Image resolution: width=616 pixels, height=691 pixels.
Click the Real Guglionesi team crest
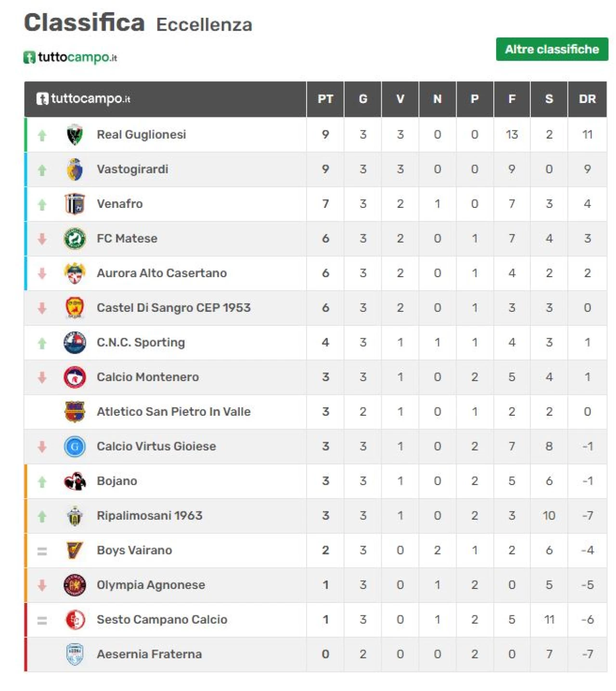(x=75, y=135)
